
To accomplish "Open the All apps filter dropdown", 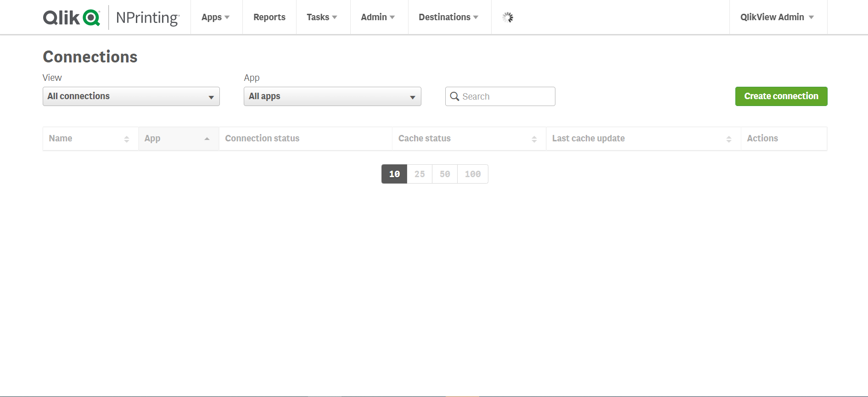I will pos(332,96).
